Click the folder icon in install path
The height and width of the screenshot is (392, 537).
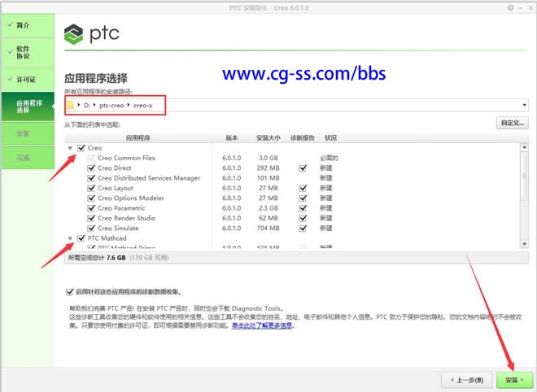tap(72, 105)
